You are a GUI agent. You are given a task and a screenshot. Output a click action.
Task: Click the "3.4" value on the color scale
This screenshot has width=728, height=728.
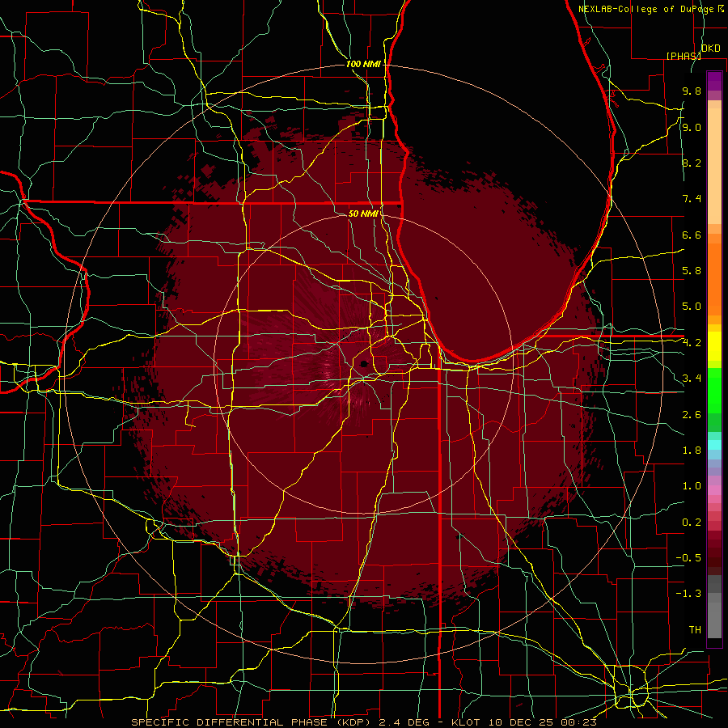692,379
